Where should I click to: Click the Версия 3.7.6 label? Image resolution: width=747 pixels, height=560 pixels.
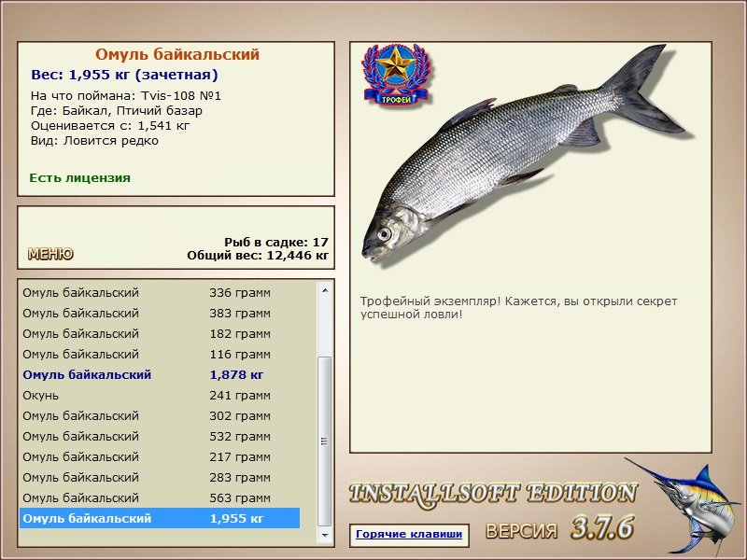(559, 528)
